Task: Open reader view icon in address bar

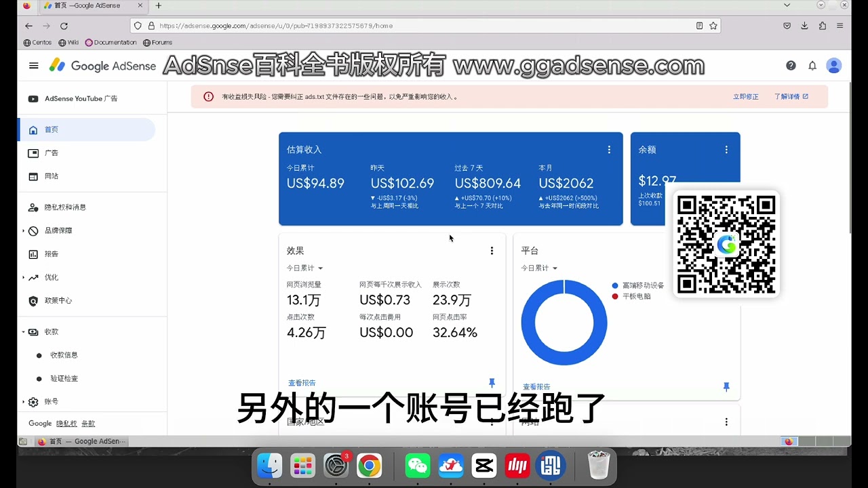Action: pyautogui.click(x=699, y=26)
